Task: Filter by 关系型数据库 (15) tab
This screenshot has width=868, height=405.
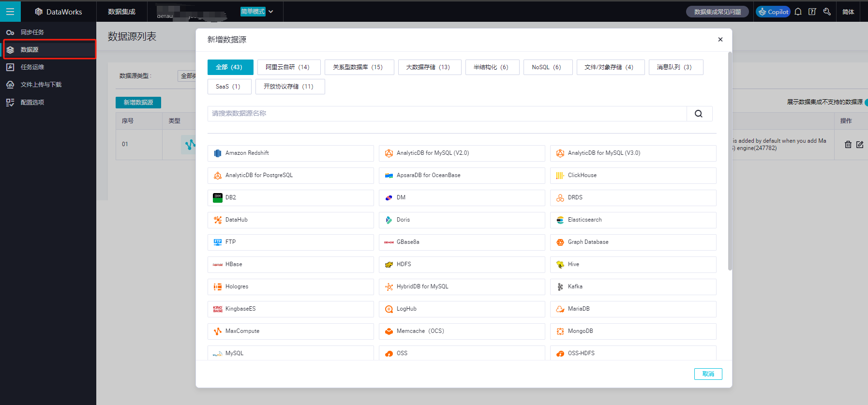Action: (359, 67)
